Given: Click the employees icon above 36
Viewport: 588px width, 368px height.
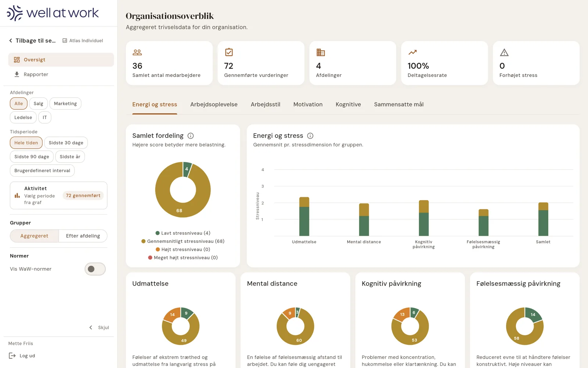Looking at the screenshot, I should [x=137, y=52].
